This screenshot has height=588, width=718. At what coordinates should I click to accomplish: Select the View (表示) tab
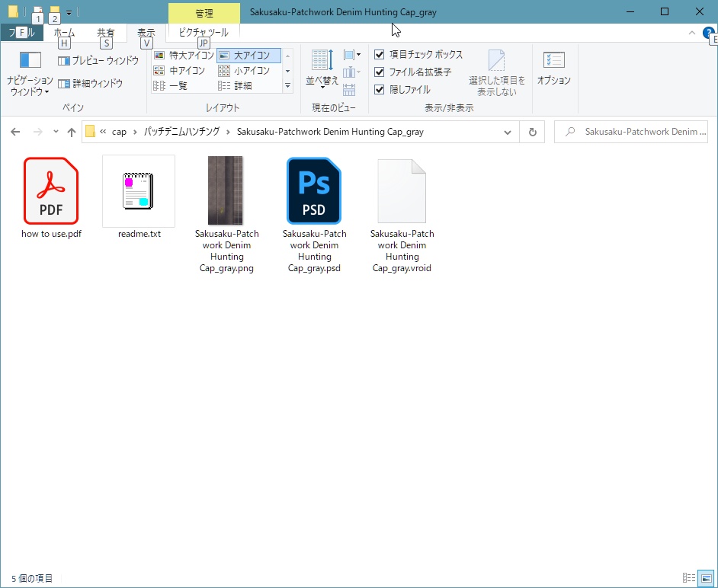(x=146, y=33)
